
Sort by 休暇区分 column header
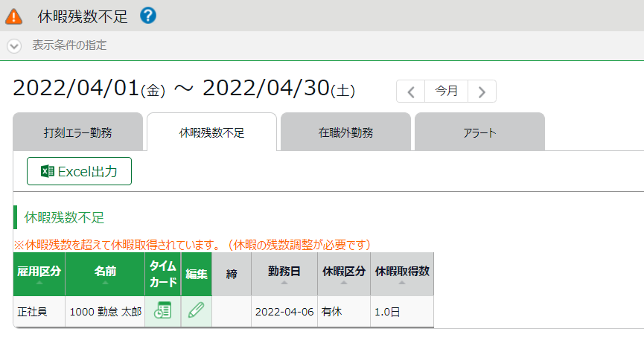click(344, 274)
